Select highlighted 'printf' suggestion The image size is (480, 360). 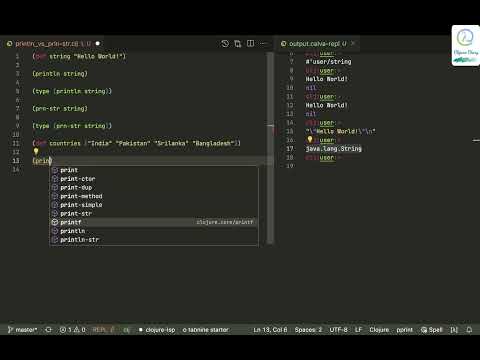154,222
